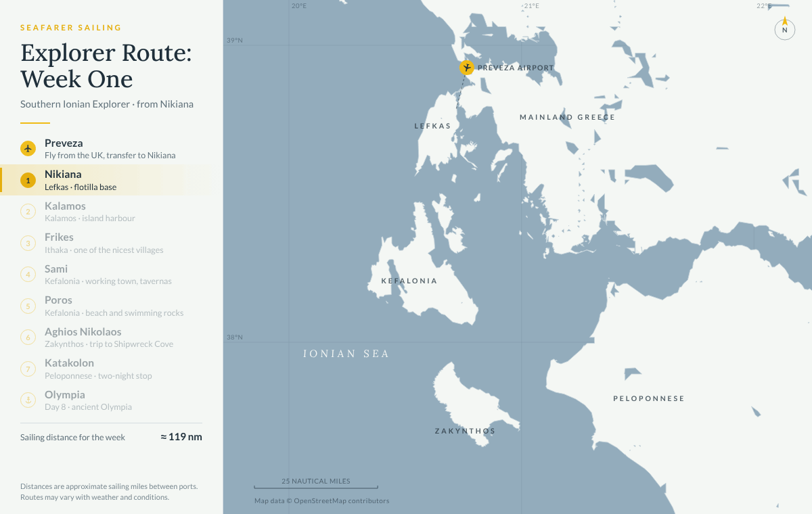Click 'Kalamos · island harbour' description
The width and height of the screenshot is (812, 514).
point(90,218)
